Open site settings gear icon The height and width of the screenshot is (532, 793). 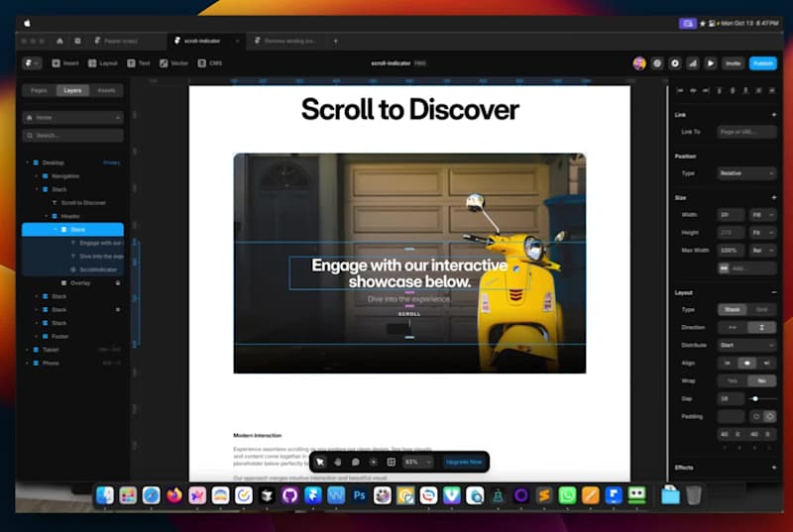coord(657,63)
